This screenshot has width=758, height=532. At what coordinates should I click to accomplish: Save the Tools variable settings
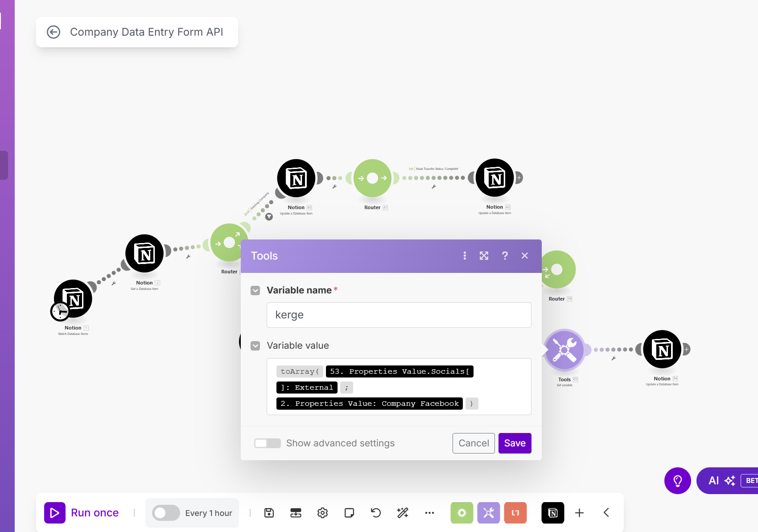[x=515, y=443]
